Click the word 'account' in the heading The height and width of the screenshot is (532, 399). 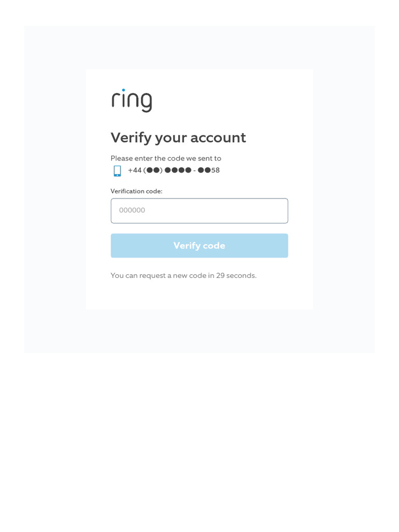pyautogui.click(x=218, y=138)
